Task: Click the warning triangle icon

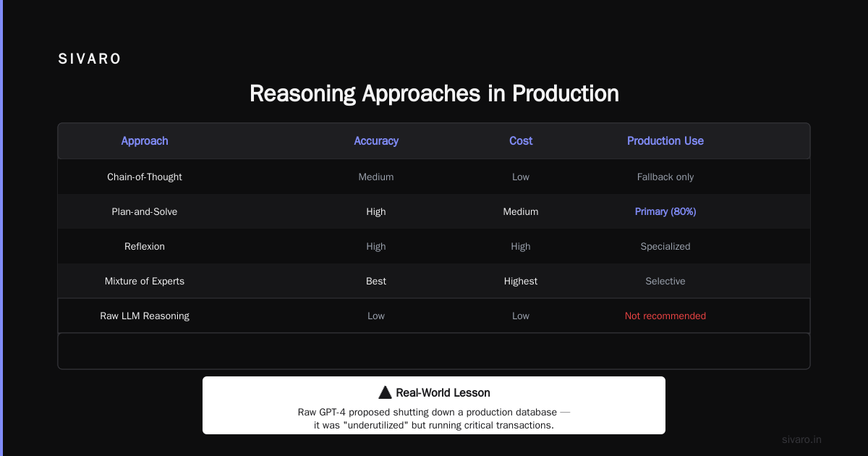Action: [385, 393]
